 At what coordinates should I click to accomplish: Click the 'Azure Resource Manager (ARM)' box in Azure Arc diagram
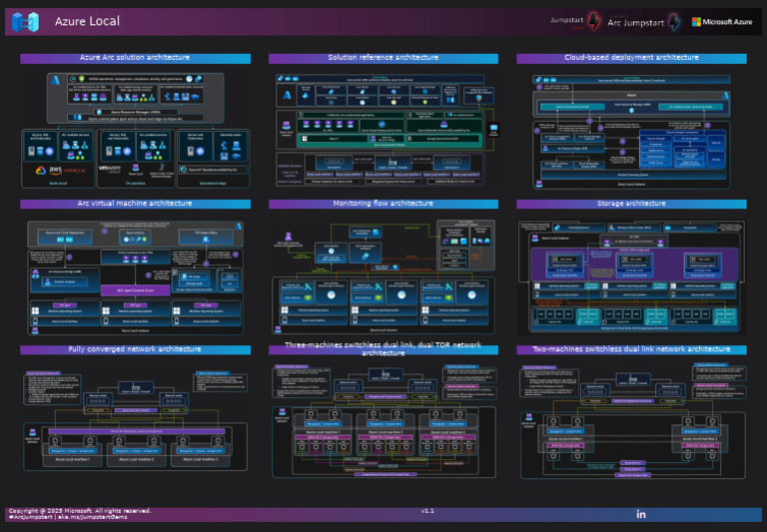(135, 112)
